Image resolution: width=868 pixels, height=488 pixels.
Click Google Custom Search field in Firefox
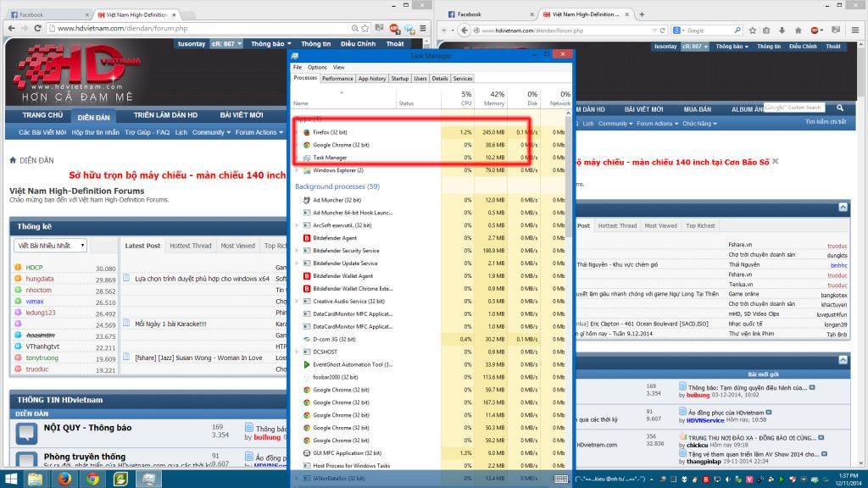793,108
